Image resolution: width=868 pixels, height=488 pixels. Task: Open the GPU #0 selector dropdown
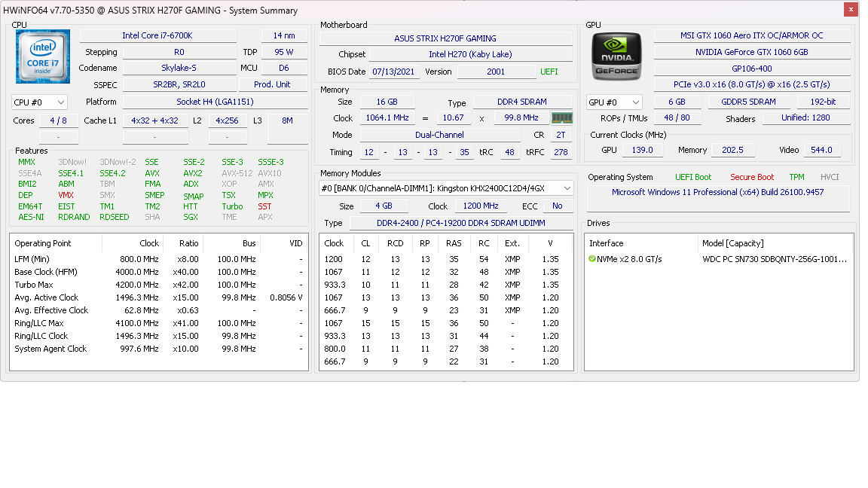(x=615, y=102)
